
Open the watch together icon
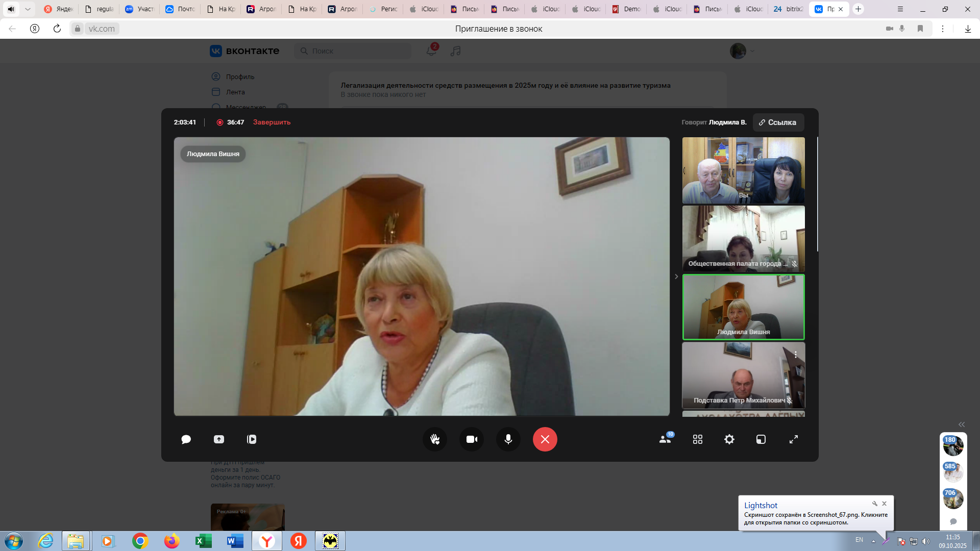(x=252, y=439)
